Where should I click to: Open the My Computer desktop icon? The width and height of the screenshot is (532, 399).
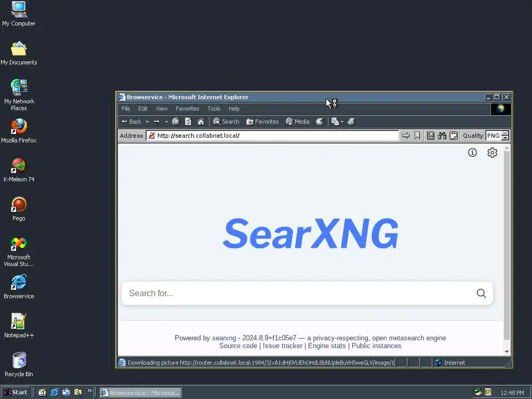[19, 14]
